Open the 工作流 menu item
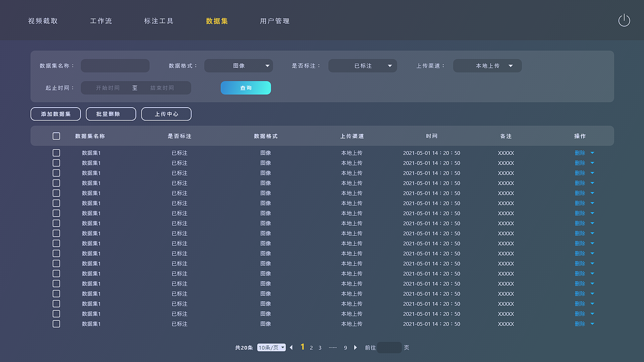Viewport: 644px width, 362px height. [101, 21]
